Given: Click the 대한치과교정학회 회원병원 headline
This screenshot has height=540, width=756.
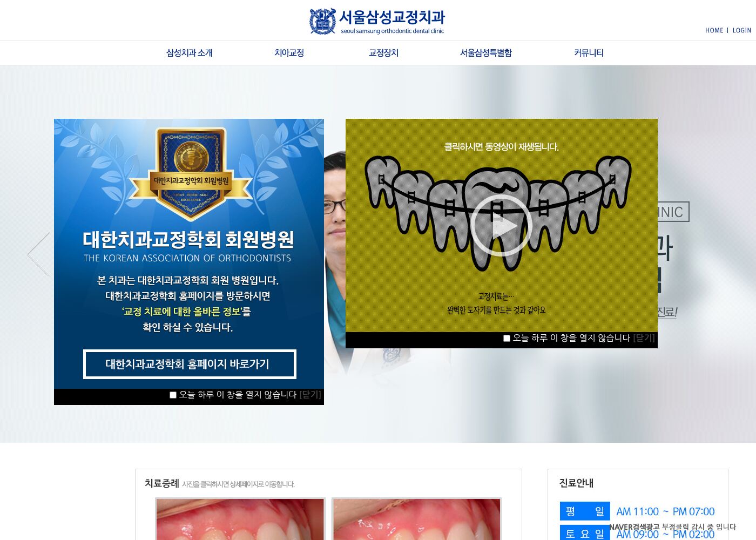Looking at the screenshot, I should [188, 239].
